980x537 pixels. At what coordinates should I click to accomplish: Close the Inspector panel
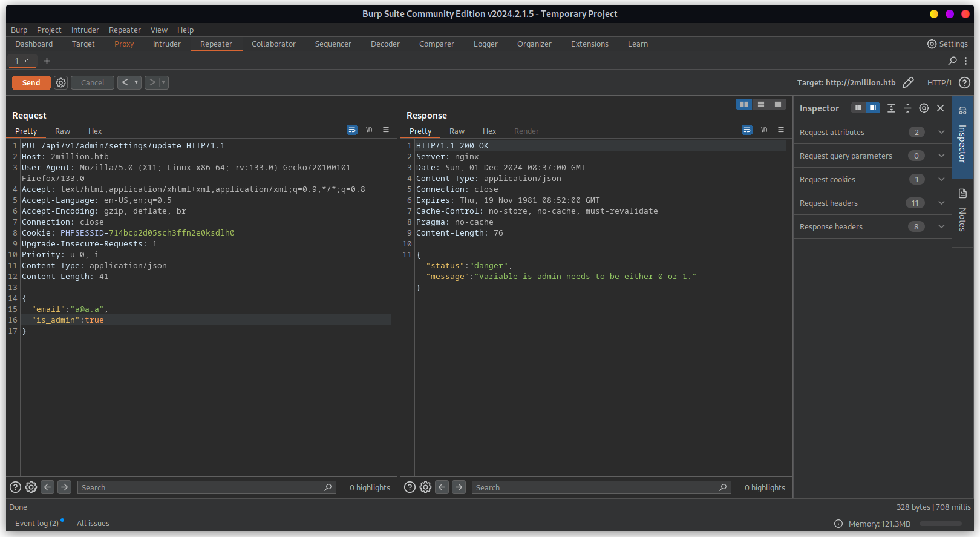(x=940, y=108)
